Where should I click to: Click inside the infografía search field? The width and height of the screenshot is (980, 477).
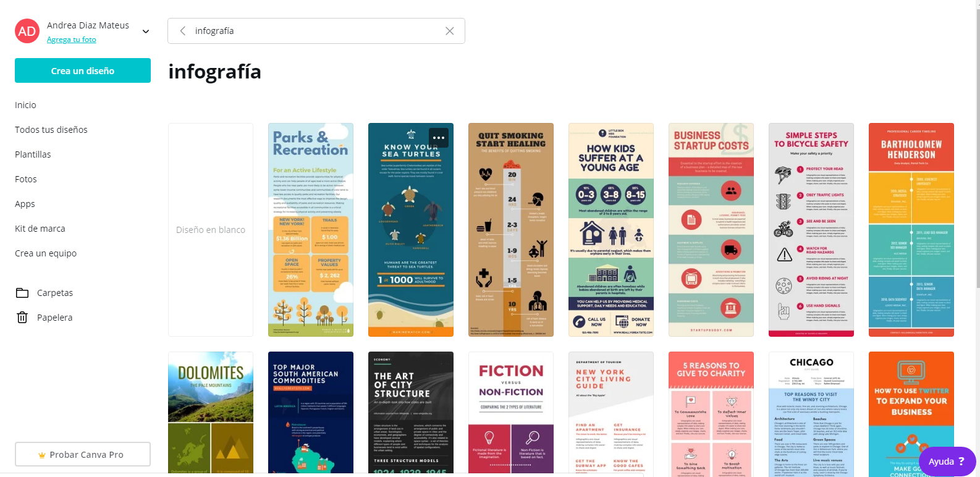316,31
